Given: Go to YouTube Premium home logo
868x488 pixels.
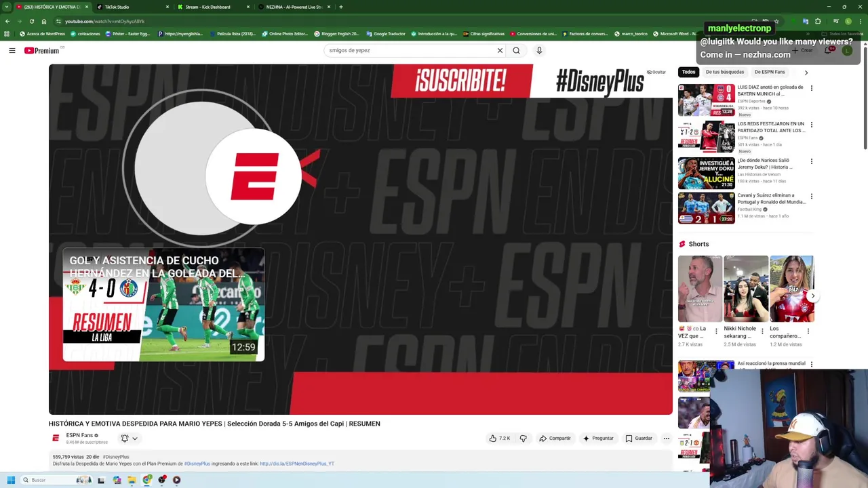Looking at the screenshot, I should tap(42, 50).
